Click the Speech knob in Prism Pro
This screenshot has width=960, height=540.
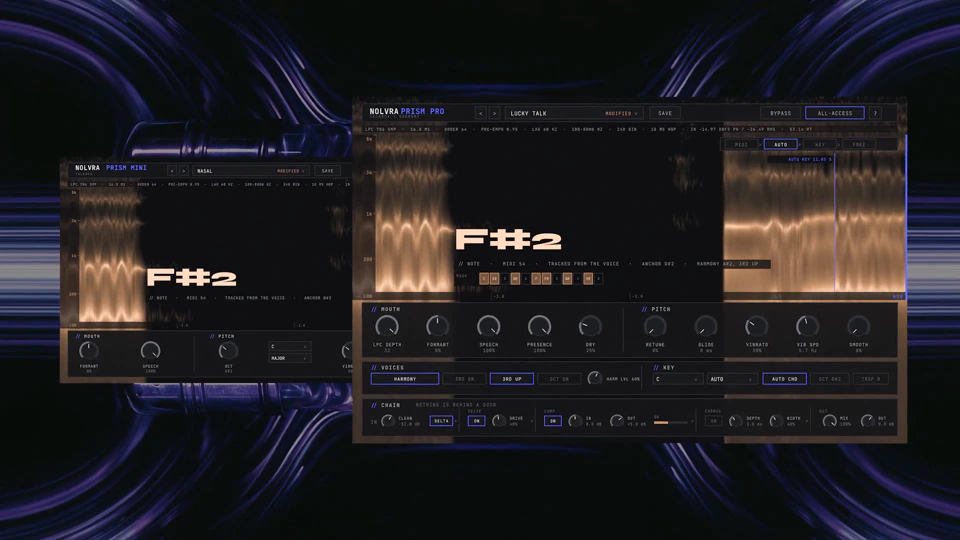click(x=489, y=326)
